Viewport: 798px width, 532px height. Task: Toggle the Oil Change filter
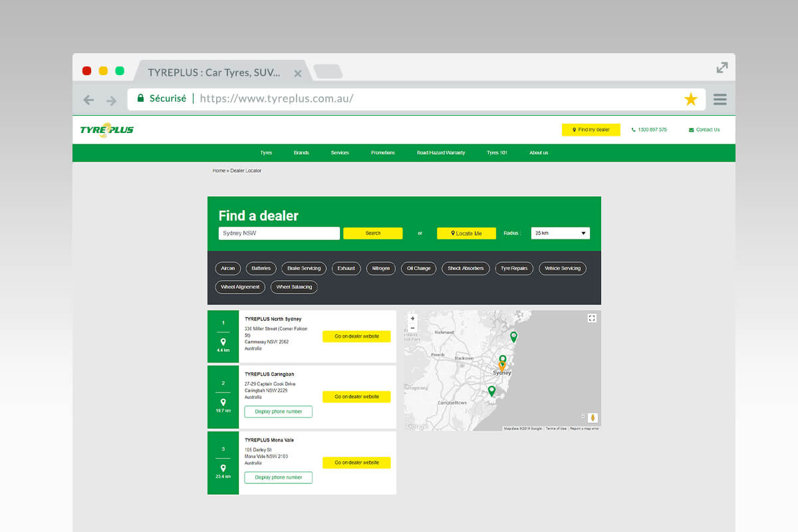pos(419,269)
